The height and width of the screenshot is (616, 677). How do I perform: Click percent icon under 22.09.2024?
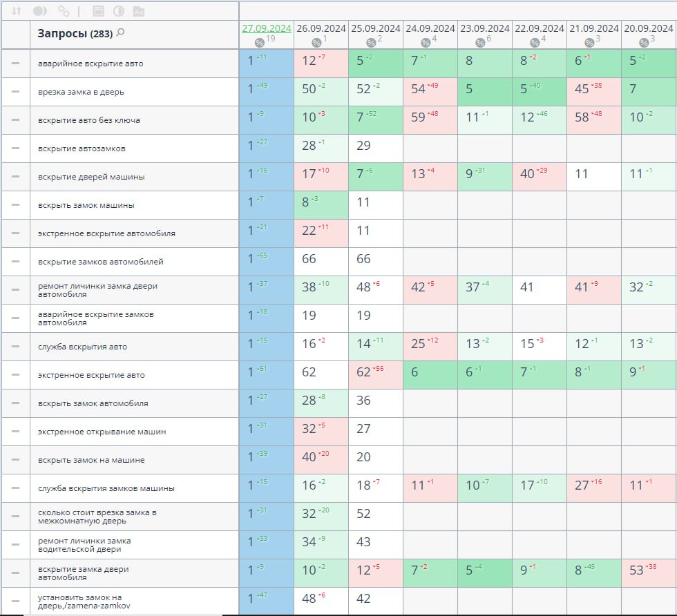534,43
